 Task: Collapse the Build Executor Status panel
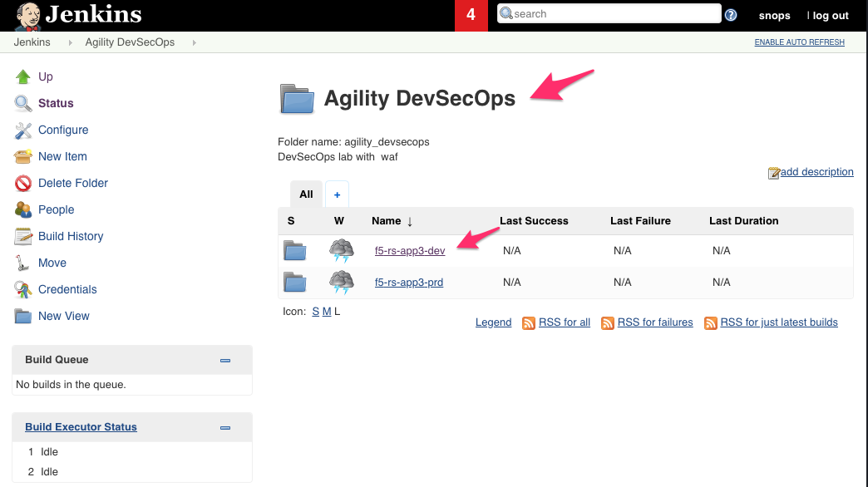224,428
